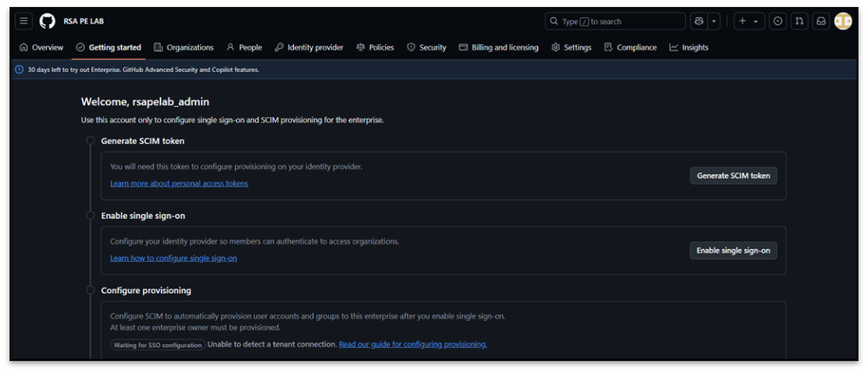Open the Copilot chat icon
The width and height of the screenshot is (868, 373).
tap(699, 21)
